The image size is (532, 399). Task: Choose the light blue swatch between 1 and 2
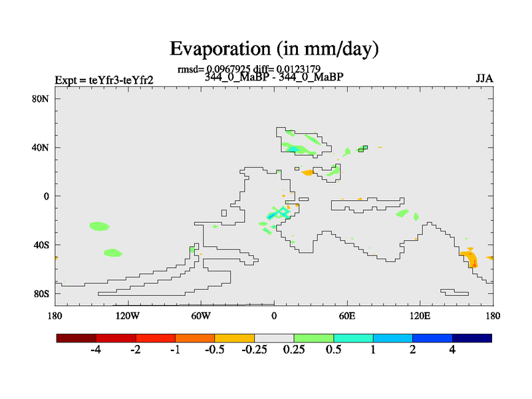pos(393,338)
